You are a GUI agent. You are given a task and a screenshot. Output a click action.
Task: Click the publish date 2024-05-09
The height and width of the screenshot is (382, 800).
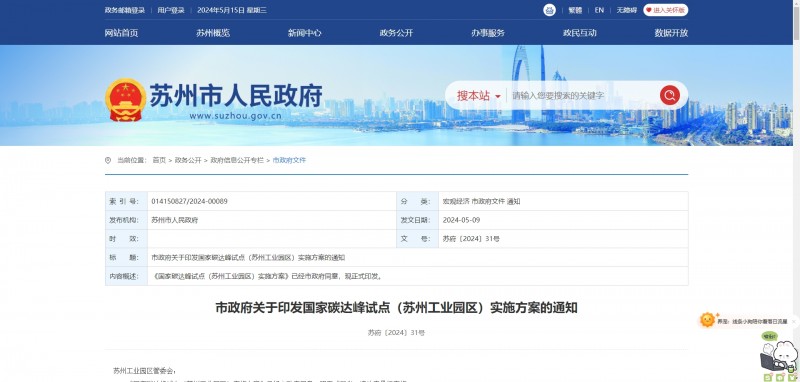[461, 220]
